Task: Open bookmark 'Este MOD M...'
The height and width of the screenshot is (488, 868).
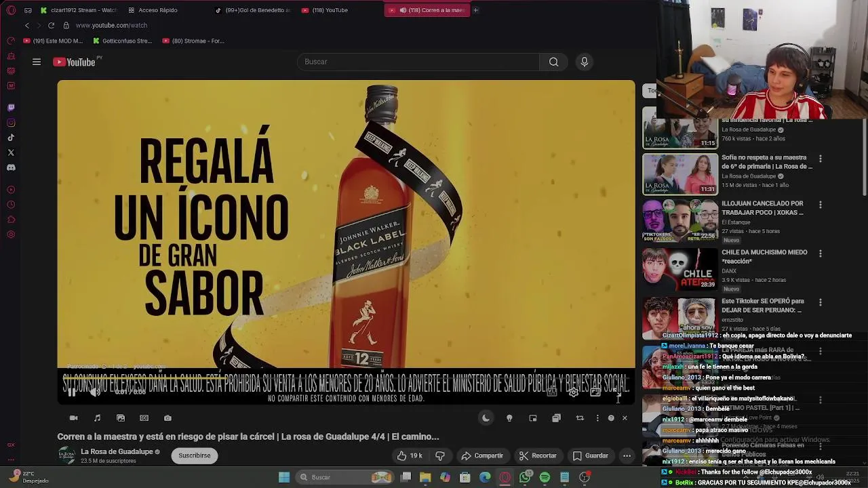Action: (x=53, y=41)
